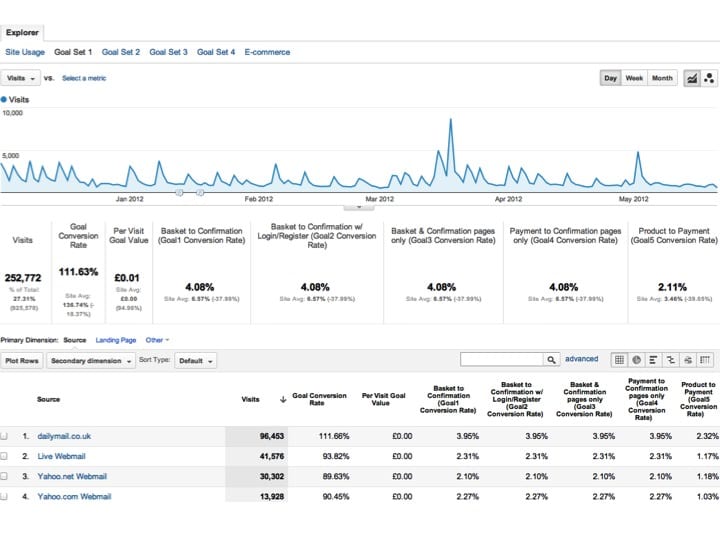This screenshot has height=540, width=720.
Task: Select the pie chart percentage view icon
Action: coord(636,360)
